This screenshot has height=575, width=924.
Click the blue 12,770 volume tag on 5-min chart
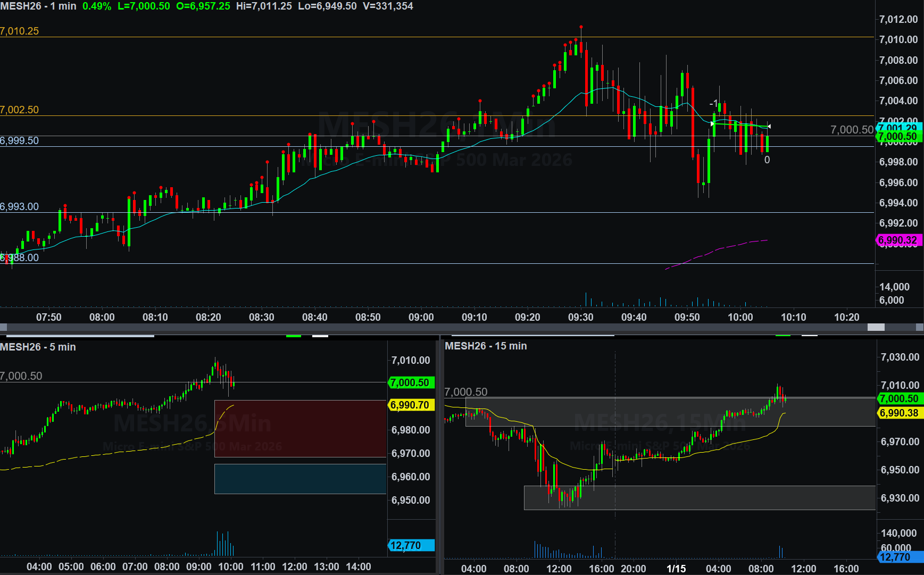(x=411, y=545)
